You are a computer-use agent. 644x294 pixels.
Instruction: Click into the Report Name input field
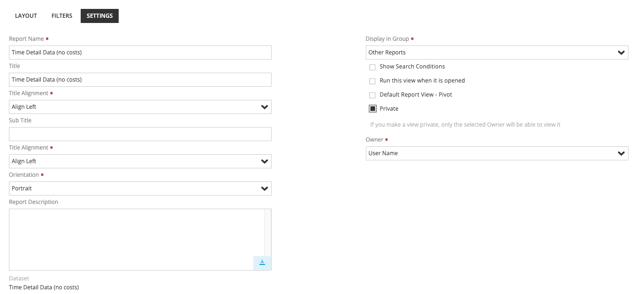click(x=140, y=53)
